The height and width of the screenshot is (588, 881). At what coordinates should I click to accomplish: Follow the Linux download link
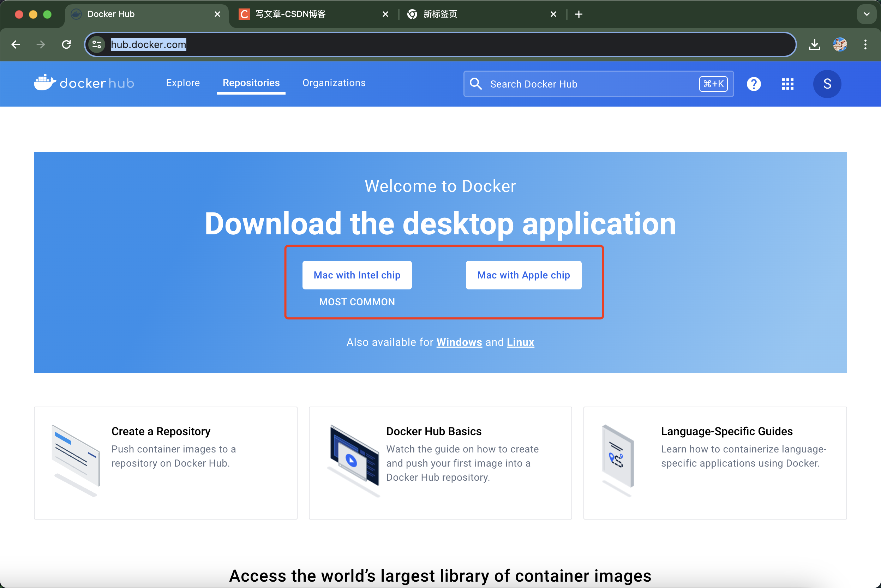(520, 342)
